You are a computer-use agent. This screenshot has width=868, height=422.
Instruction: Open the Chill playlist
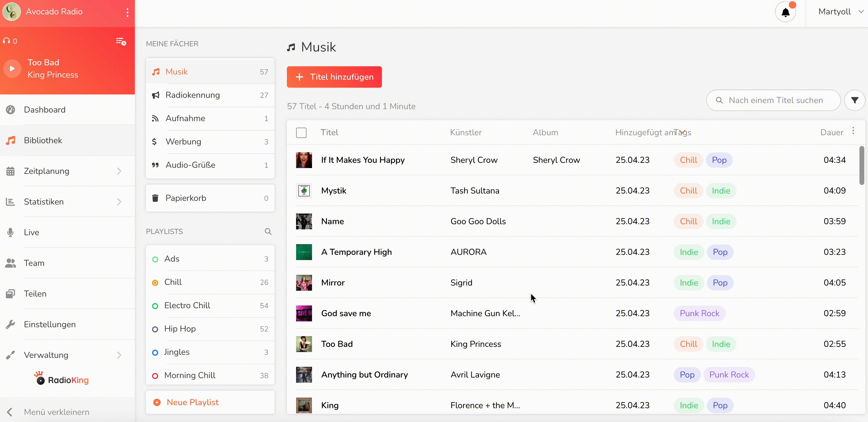pyautogui.click(x=210, y=282)
